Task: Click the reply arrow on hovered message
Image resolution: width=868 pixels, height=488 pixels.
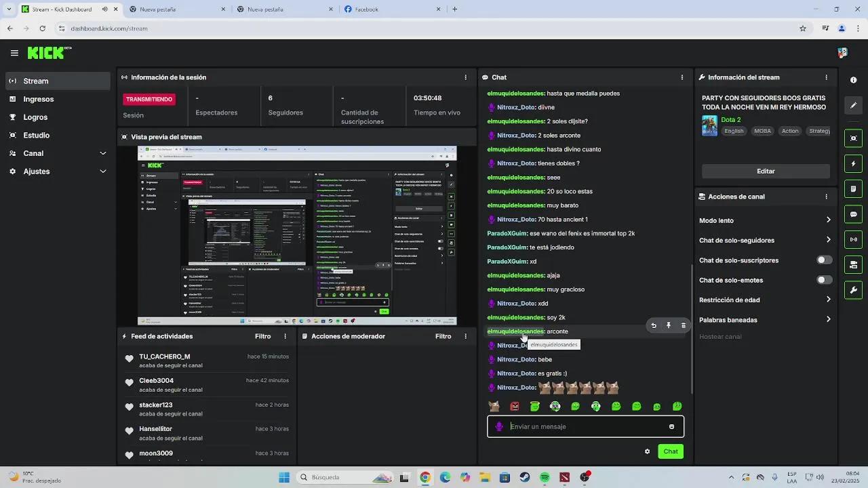Action: (654, 325)
